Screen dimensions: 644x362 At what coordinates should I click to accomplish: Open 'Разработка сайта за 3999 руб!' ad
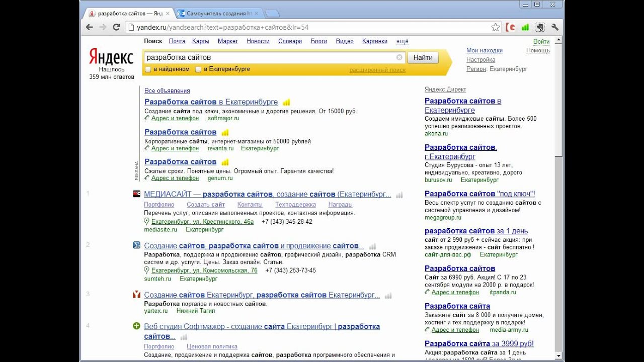(x=479, y=343)
